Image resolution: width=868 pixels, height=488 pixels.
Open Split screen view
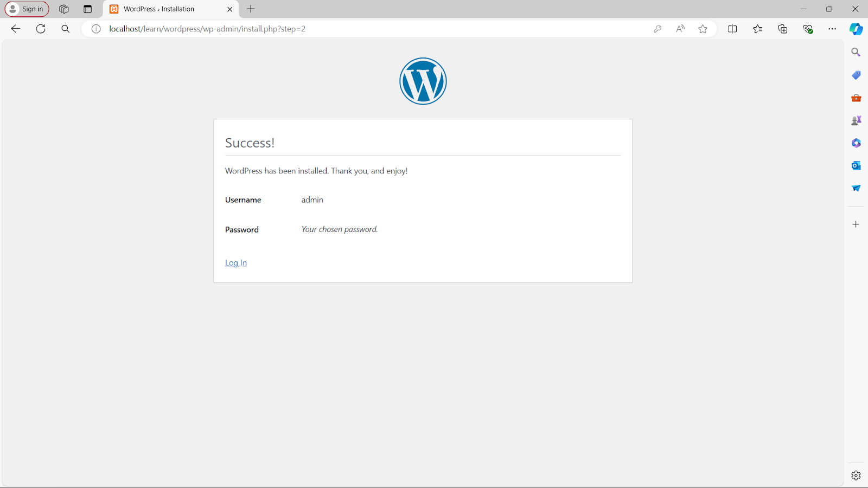tap(732, 29)
